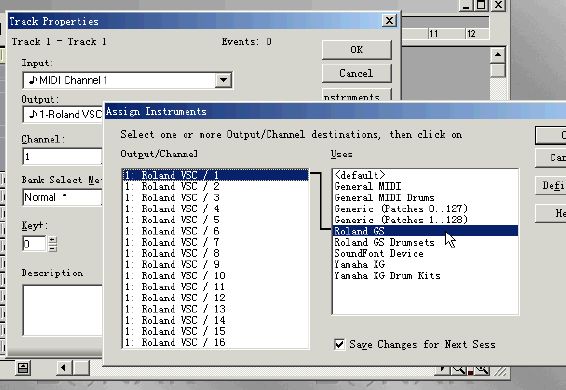Select Roland VSC / 2 output channel

pos(215,186)
